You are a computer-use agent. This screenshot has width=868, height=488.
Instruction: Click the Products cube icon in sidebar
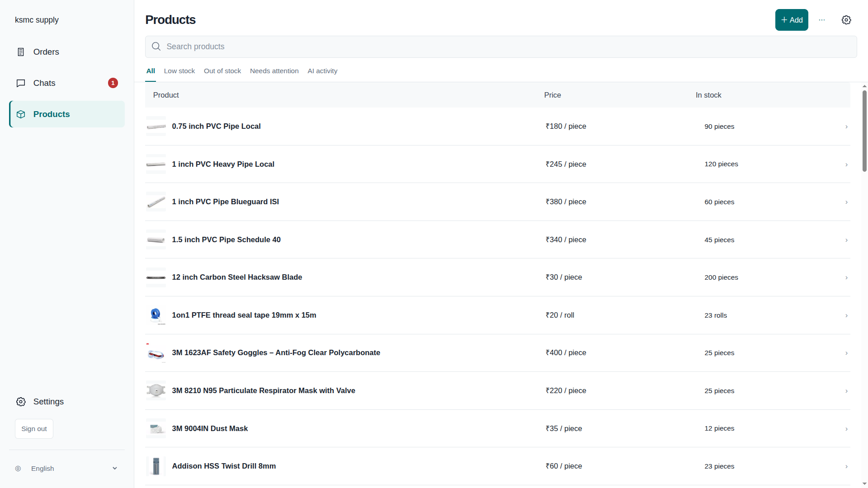pos(21,114)
